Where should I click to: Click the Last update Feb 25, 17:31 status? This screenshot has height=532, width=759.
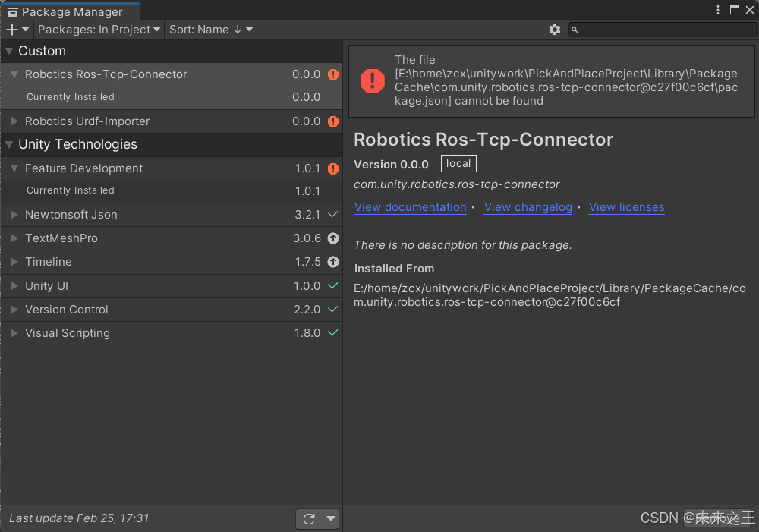click(x=80, y=518)
